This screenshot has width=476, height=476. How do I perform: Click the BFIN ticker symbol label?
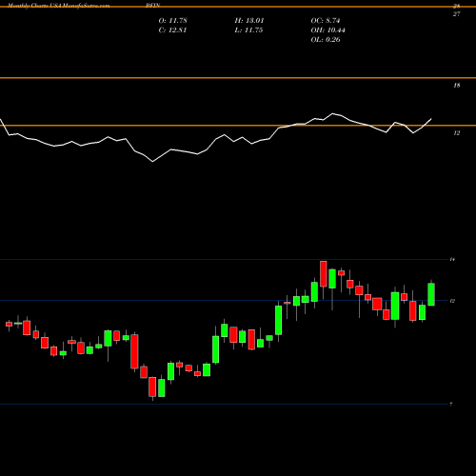point(153,6)
